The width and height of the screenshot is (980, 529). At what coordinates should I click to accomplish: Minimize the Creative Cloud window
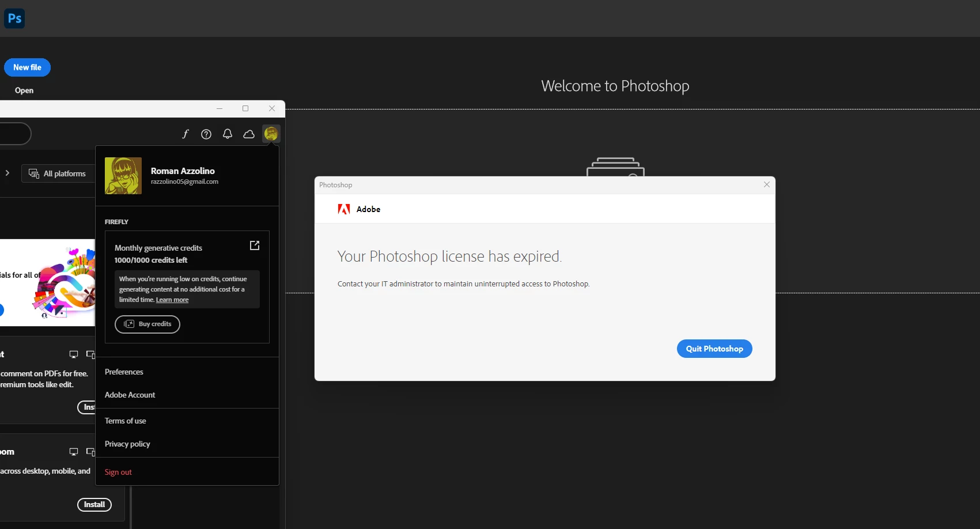pos(220,108)
